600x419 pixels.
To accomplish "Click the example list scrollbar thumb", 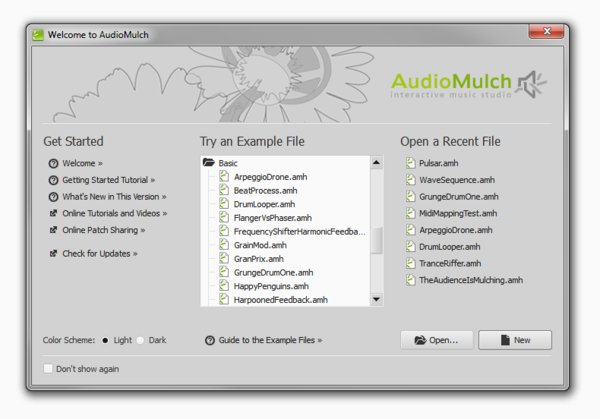I will [x=377, y=240].
